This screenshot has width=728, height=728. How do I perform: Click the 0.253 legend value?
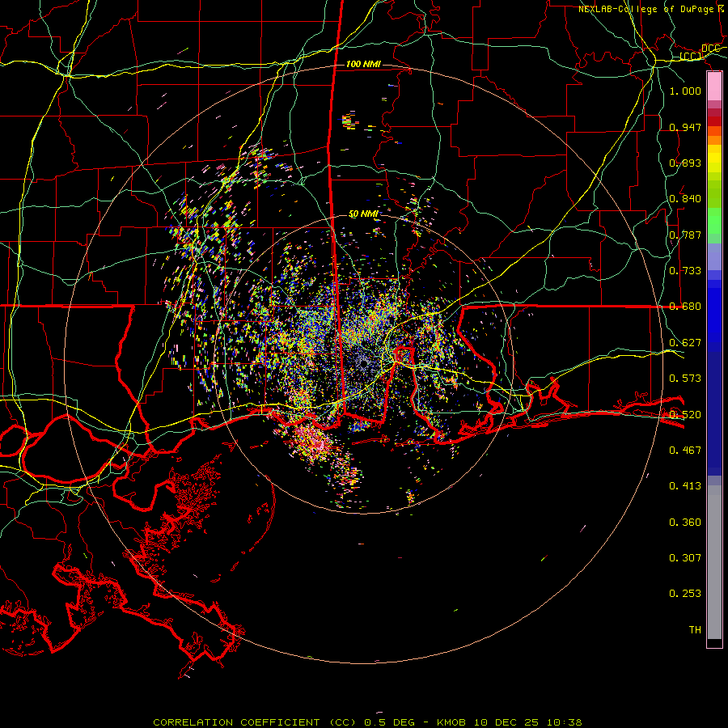pyautogui.click(x=685, y=594)
